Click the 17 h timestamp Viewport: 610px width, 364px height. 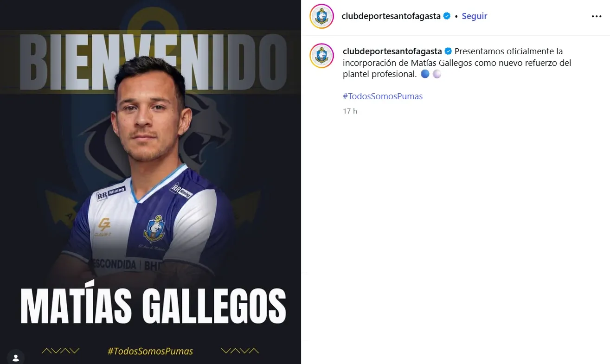click(350, 111)
